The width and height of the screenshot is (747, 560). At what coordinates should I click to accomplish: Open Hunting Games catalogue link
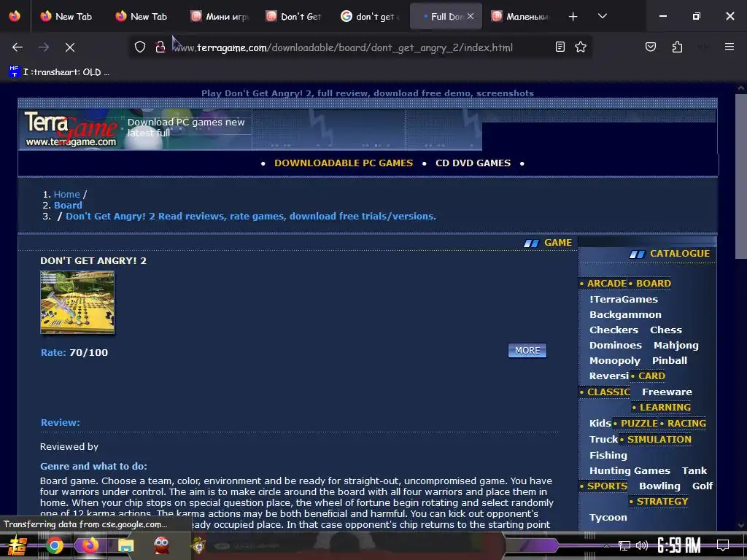(x=630, y=471)
